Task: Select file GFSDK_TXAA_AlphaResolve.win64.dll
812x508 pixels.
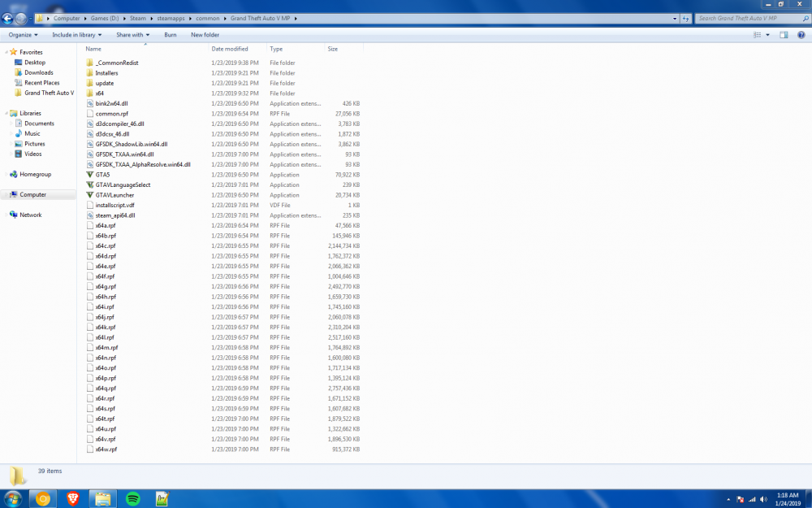Action: (x=143, y=164)
